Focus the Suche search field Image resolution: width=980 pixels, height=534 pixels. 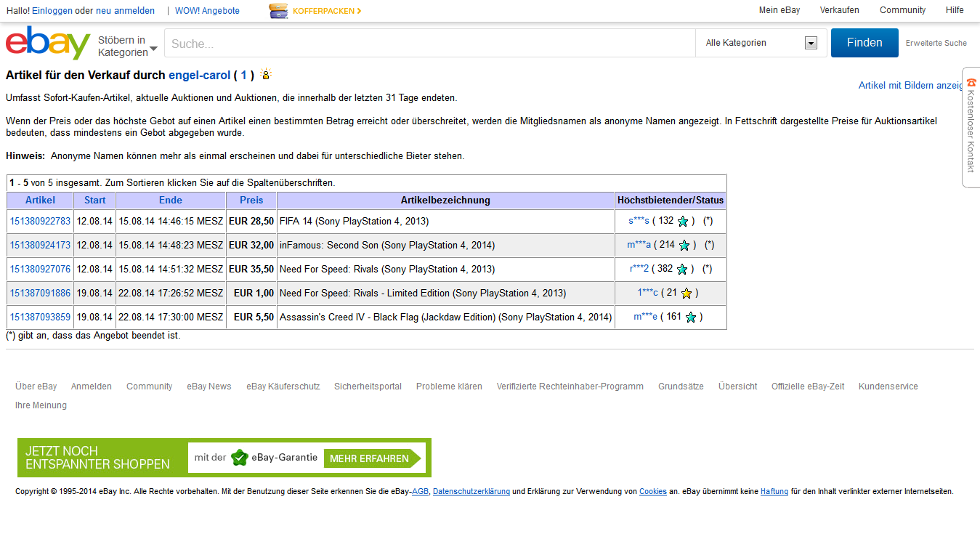pyautogui.click(x=429, y=44)
